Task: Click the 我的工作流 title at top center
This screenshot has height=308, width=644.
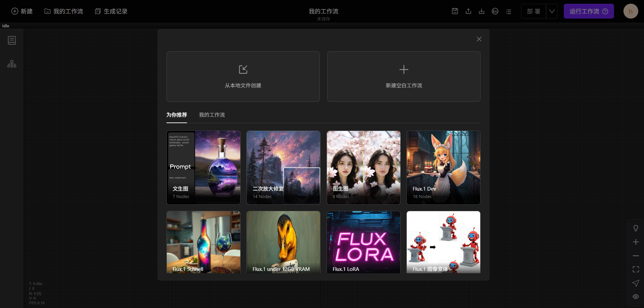Action: (x=324, y=11)
